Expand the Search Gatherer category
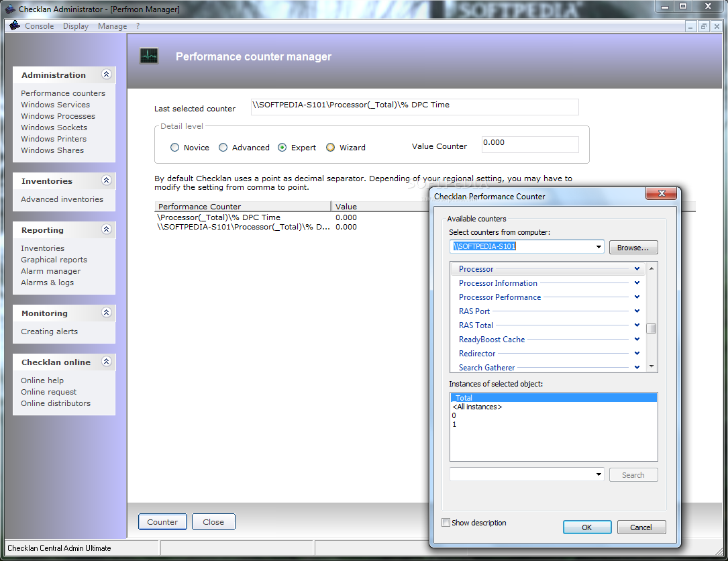Screen dimensions: 728x561 [637, 367]
